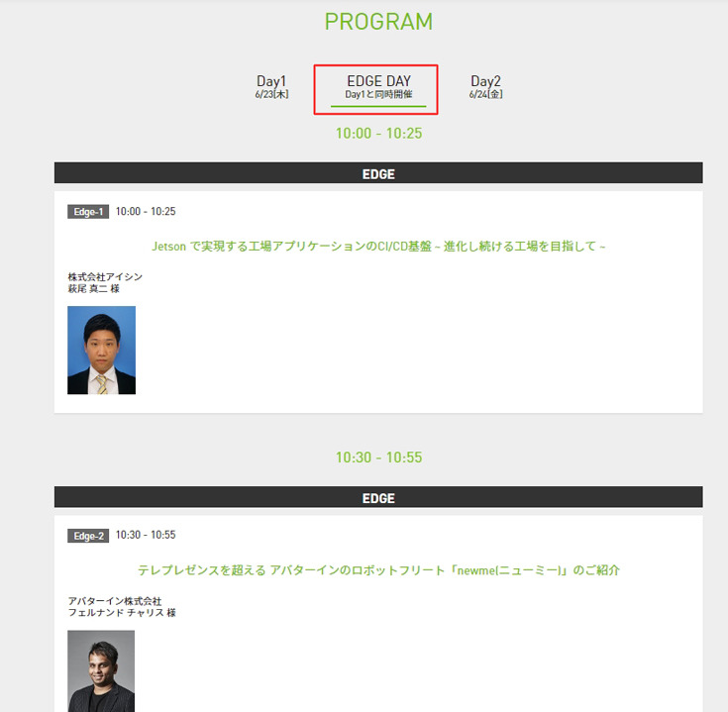728x712 pixels.
Task: Open the Day2 6/24 tab
Action: coord(485,86)
